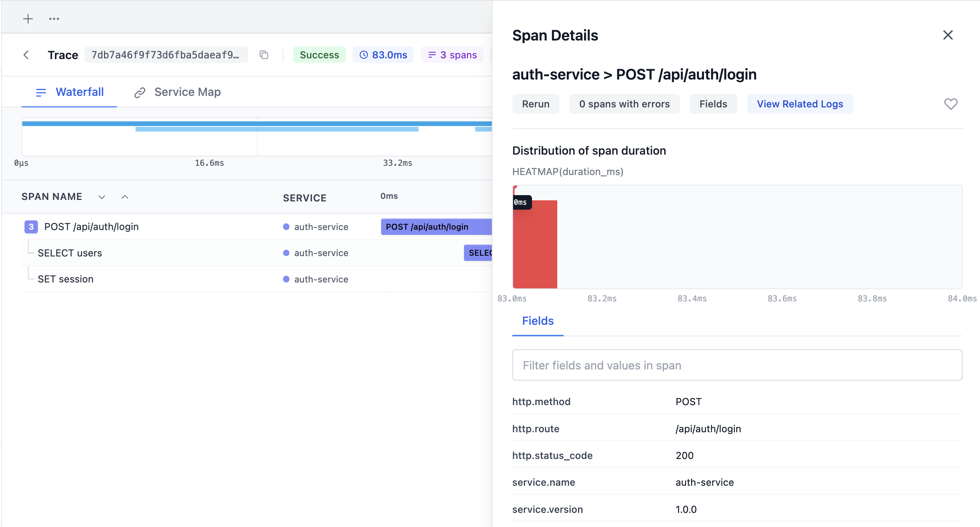Collapse all spans with up chevron
The image size is (980, 527).
coord(125,197)
